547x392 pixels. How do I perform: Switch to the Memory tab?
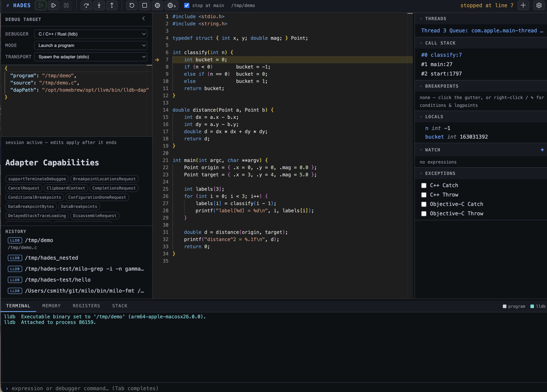tap(51, 306)
